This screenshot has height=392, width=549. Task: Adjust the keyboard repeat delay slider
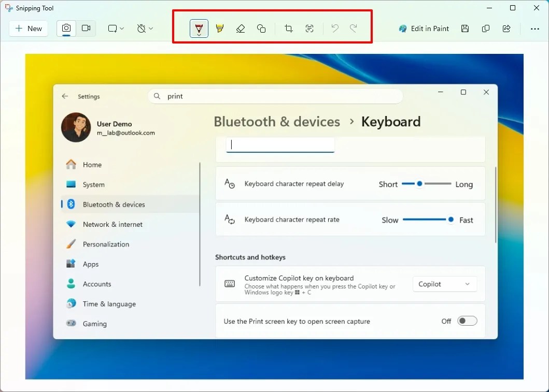click(x=427, y=184)
